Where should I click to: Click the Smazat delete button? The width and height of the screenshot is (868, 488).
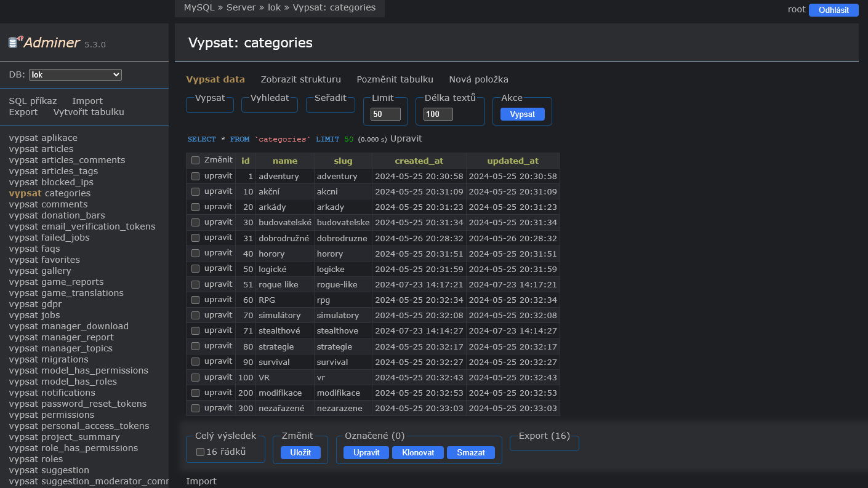point(470,453)
